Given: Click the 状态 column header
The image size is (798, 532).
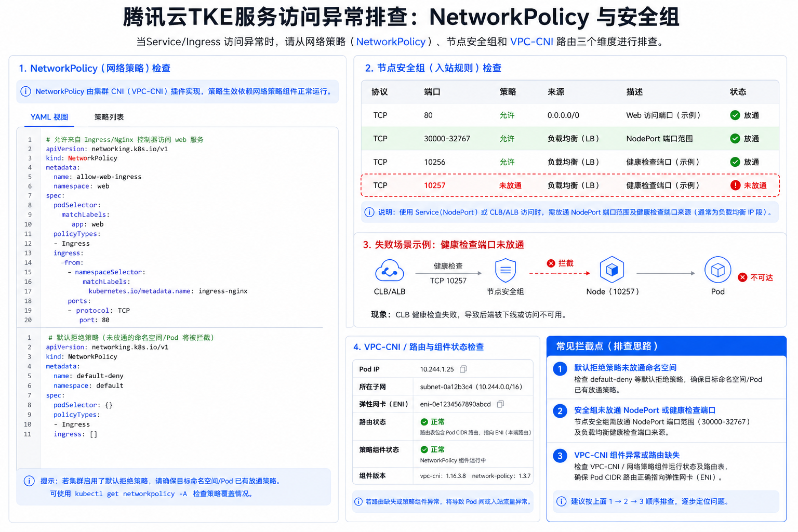Looking at the screenshot, I should [738, 91].
